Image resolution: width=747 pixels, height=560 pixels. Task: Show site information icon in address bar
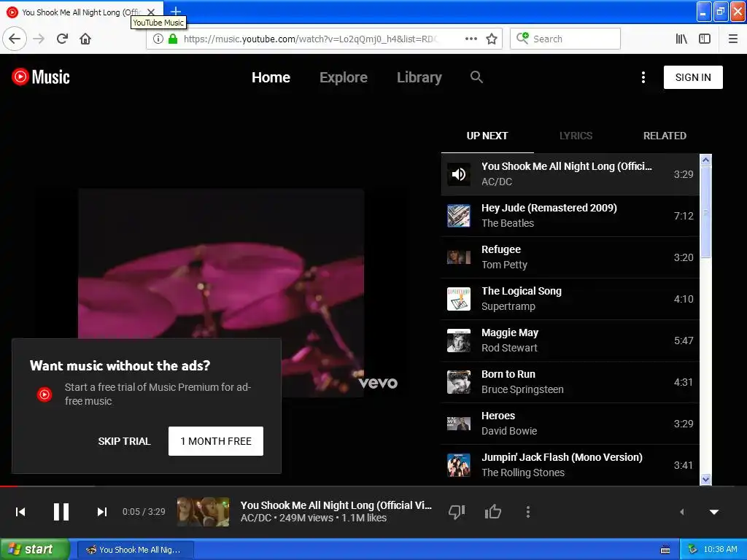click(x=158, y=39)
